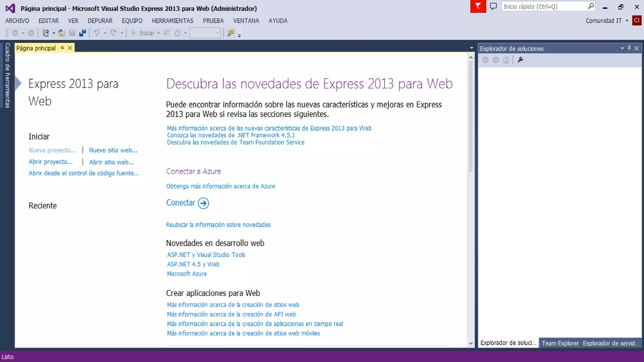This screenshot has width=644, height=362.
Task: Click the Find in Files toolbar icon
Action: (231, 33)
